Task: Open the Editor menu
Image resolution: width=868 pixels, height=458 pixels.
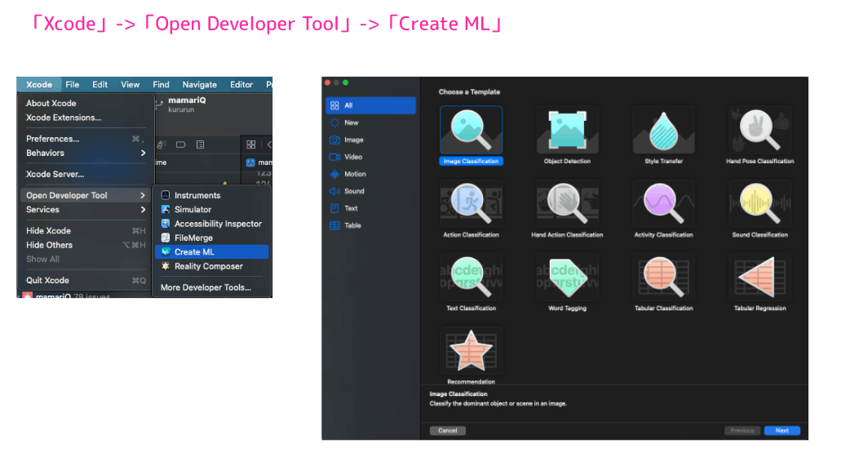Action: click(x=241, y=85)
